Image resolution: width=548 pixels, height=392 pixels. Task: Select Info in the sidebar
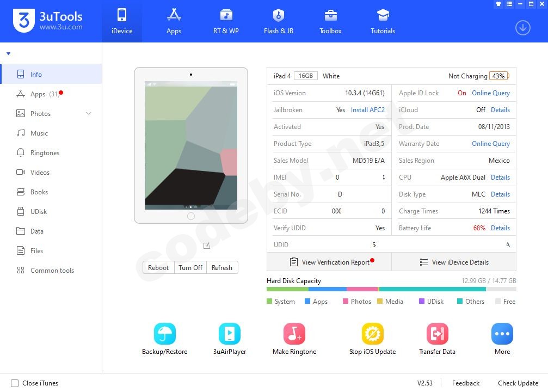tap(51, 74)
